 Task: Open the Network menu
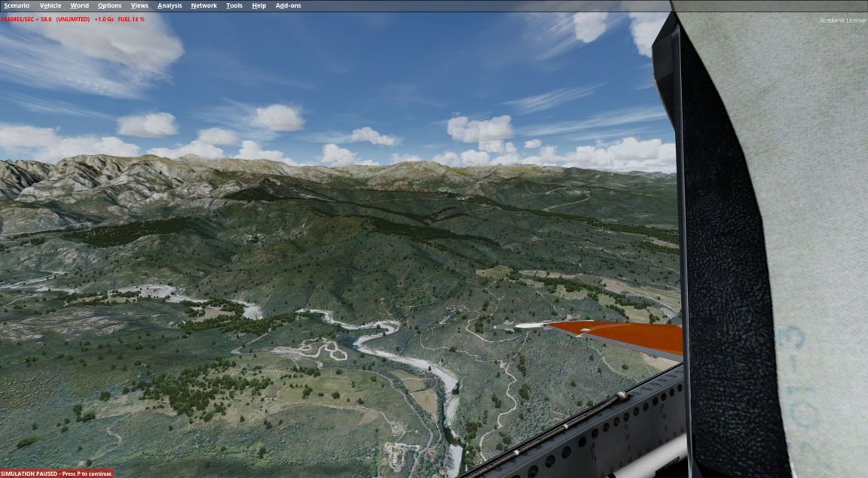click(203, 5)
